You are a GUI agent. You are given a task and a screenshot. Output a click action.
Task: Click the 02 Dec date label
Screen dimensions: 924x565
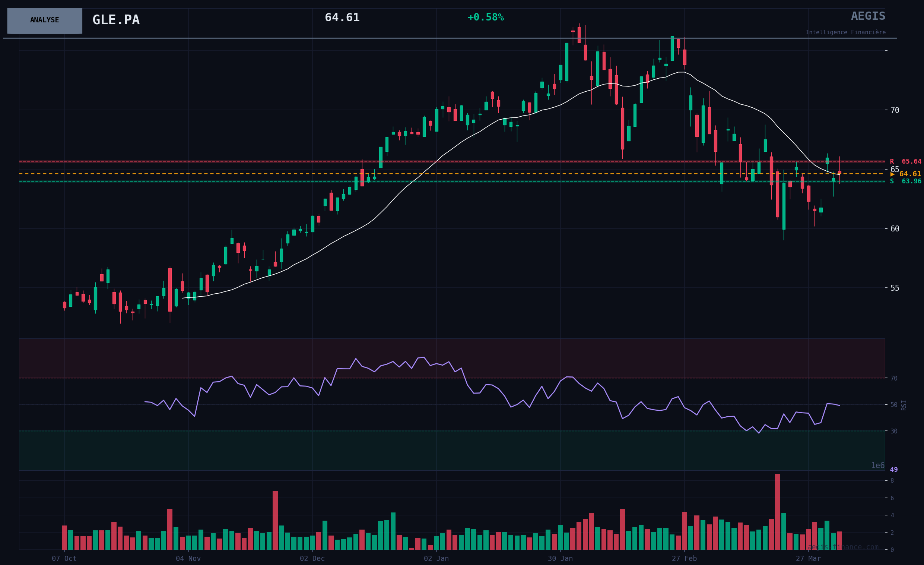[x=312, y=558]
